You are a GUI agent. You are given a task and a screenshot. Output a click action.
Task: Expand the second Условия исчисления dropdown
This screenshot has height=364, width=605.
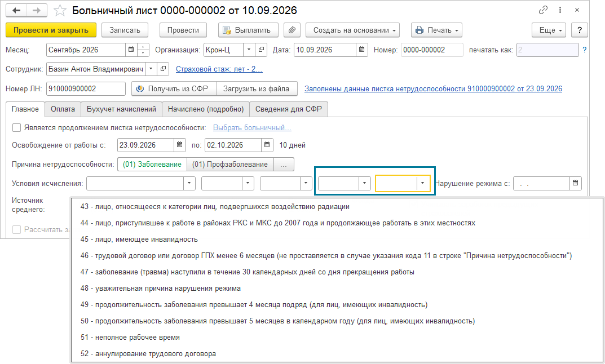pos(248,183)
